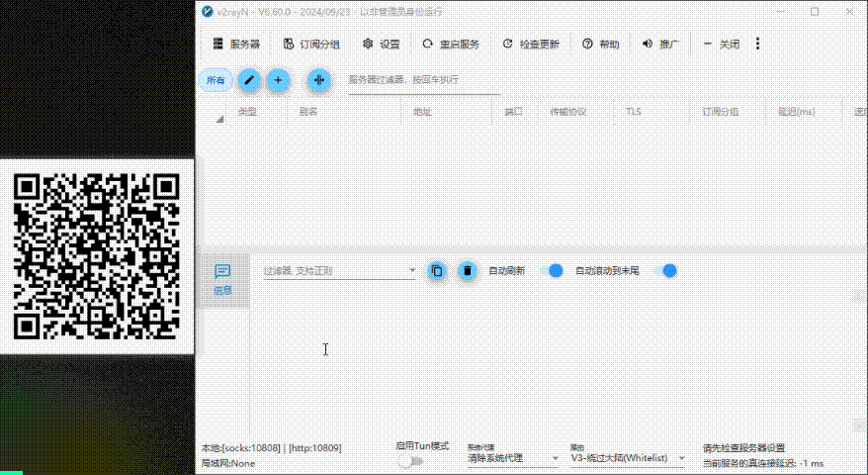The height and width of the screenshot is (475, 868).
Task: Toggle the 自动滚动到末尾 switch
Action: 664,270
